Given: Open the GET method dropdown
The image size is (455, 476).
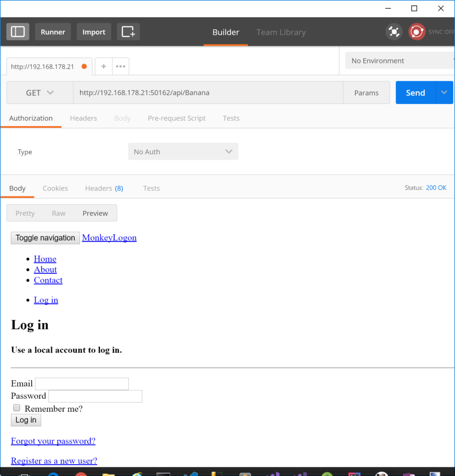Looking at the screenshot, I should point(39,92).
